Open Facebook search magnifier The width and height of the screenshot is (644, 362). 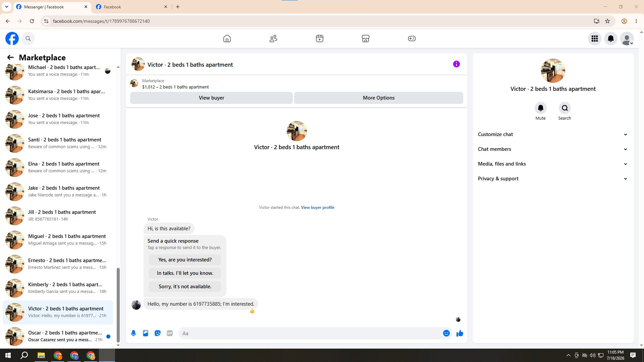click(28, 39)
